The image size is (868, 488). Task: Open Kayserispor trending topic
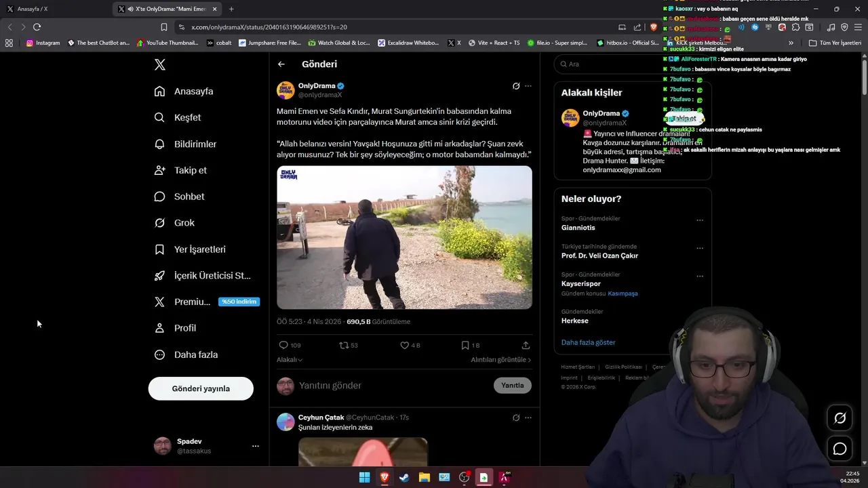click(581, 284)
